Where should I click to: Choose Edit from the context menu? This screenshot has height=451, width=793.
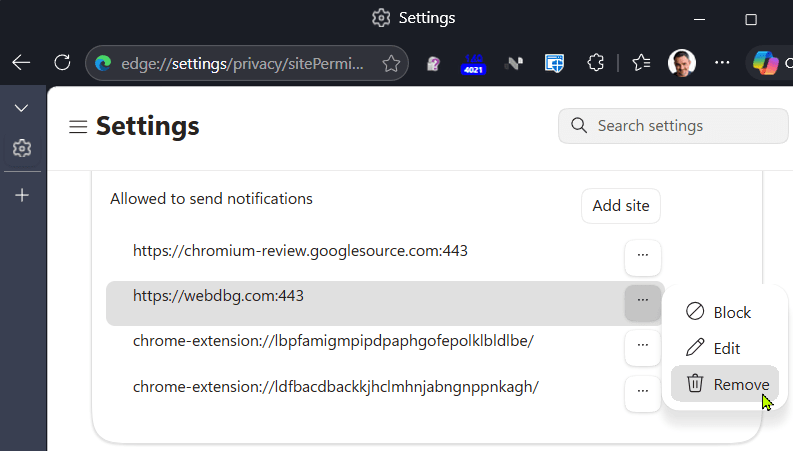724,348
